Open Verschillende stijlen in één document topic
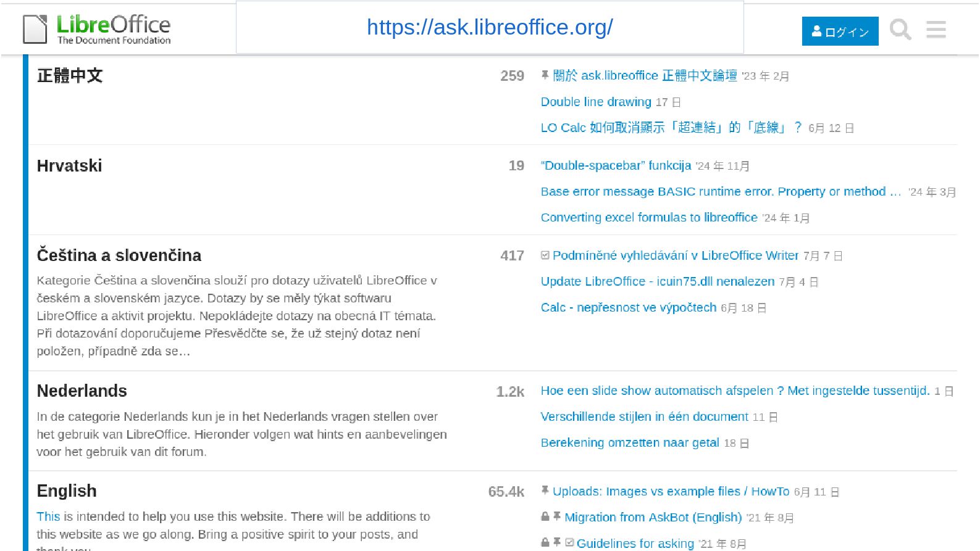The image size is (980, 551). click(x=645, y=416)
